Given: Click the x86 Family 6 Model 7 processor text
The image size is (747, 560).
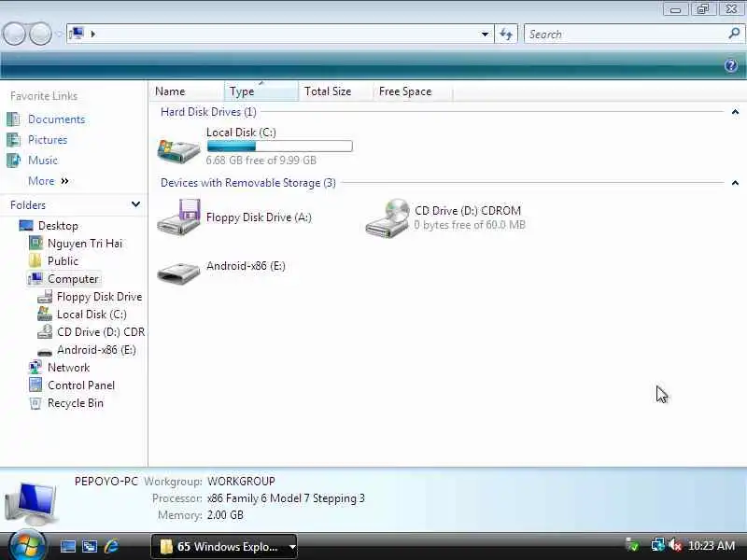Looking at the screenshot, I should [x=286, y=498].
